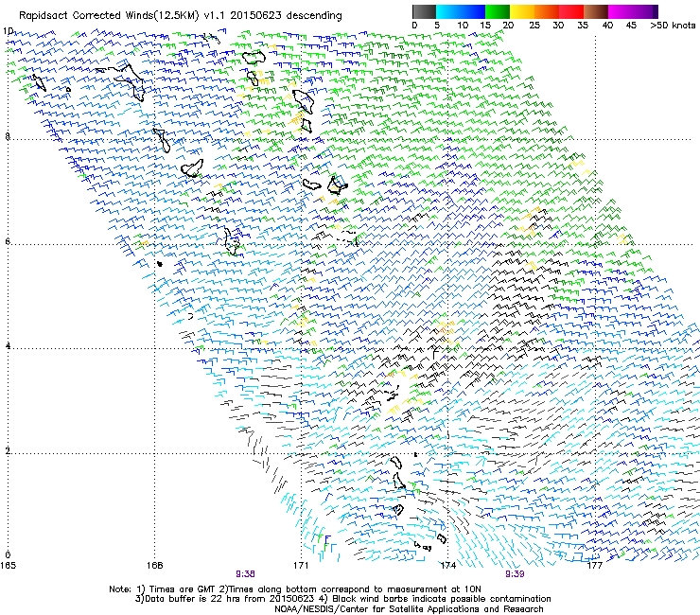Click the legend tick label '40'

607,25
